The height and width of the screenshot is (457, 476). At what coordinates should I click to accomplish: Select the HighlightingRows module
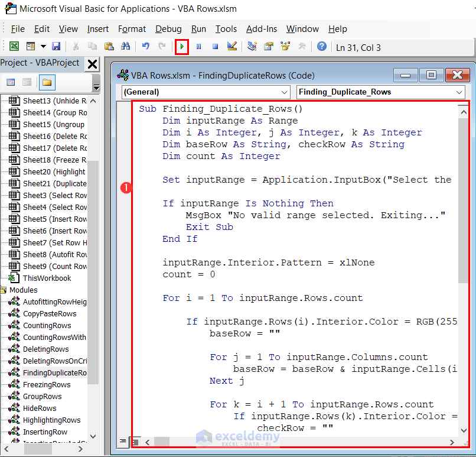pos(51,420)
